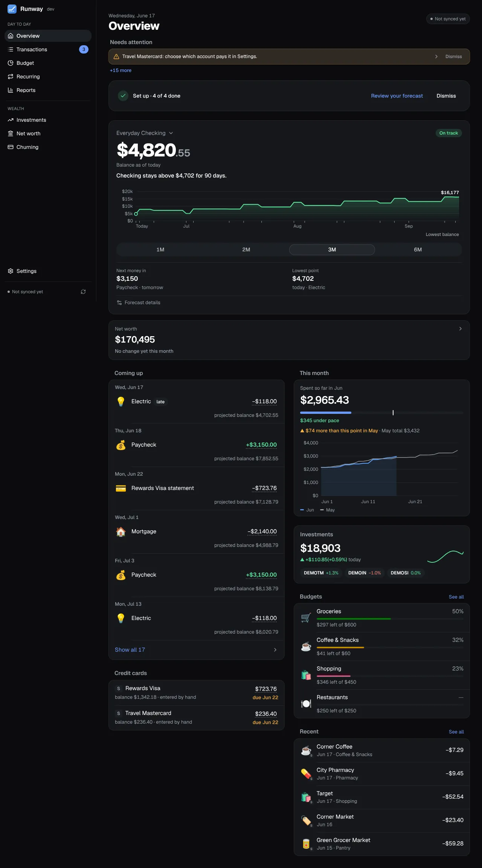Select the 2M forecast range
482x868 pixels.
click(246, 250)
